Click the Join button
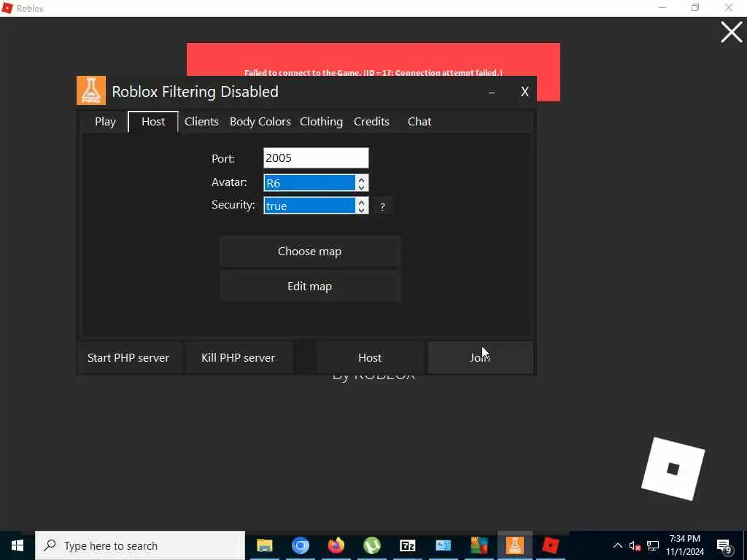The image size is (747, 560). [480, 357]
